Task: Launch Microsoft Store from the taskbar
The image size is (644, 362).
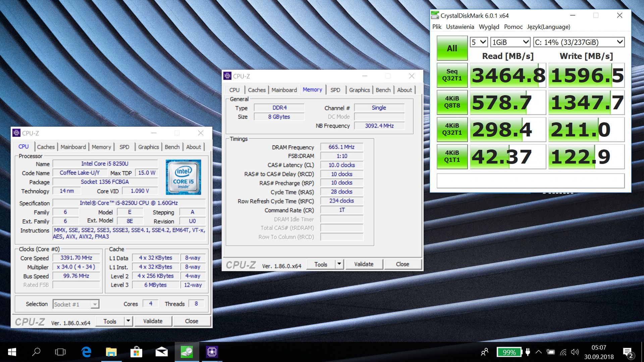Action: [x=136, y=352]
